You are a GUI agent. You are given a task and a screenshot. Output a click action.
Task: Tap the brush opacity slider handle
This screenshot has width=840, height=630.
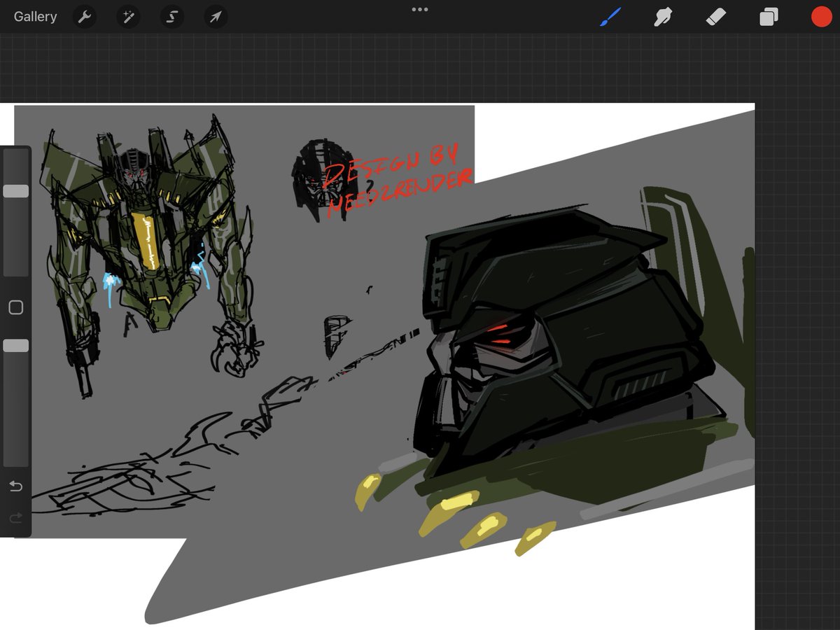tap(16, 346)
